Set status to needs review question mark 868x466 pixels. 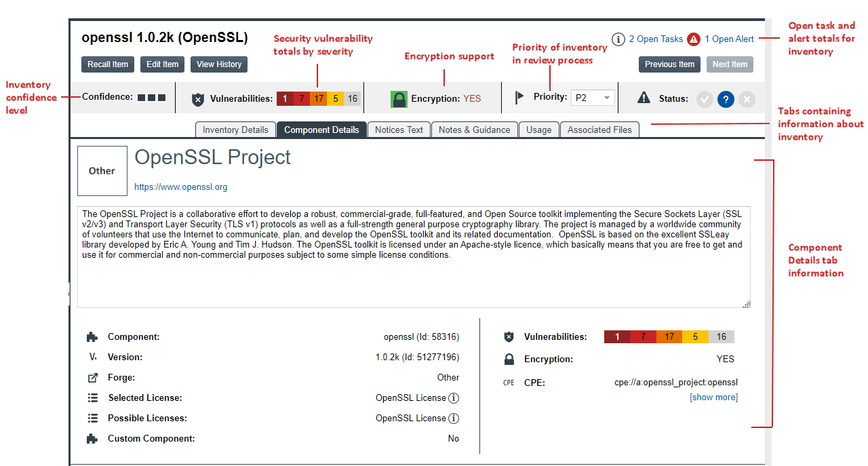tap(726, 99)
